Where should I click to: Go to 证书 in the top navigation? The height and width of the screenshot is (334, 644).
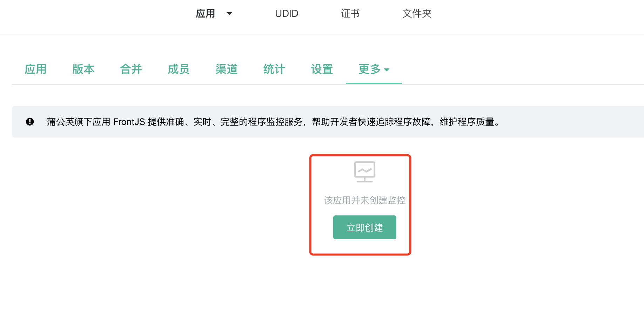tap(350, 14)
